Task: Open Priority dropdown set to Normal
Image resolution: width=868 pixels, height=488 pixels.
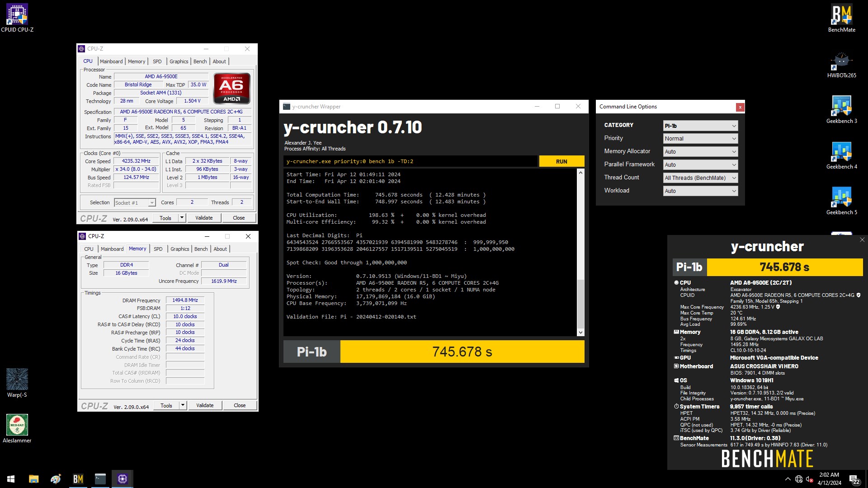Action: 700,139
